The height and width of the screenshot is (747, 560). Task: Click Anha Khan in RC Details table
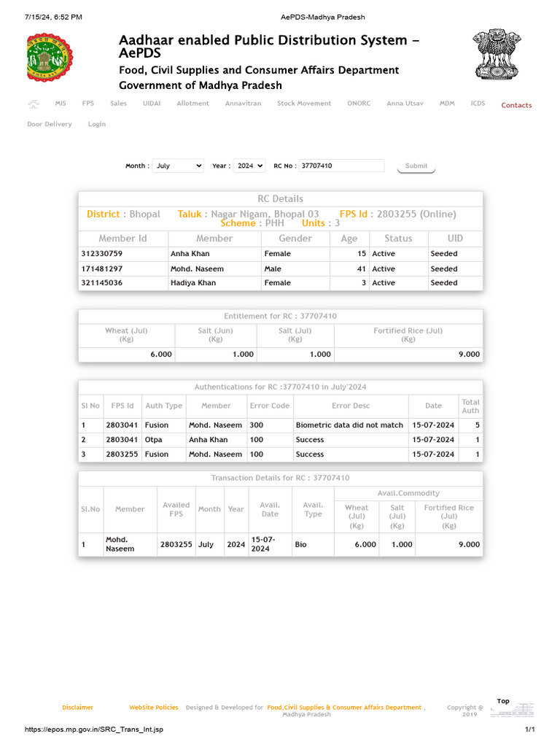(x=190, y=254)
